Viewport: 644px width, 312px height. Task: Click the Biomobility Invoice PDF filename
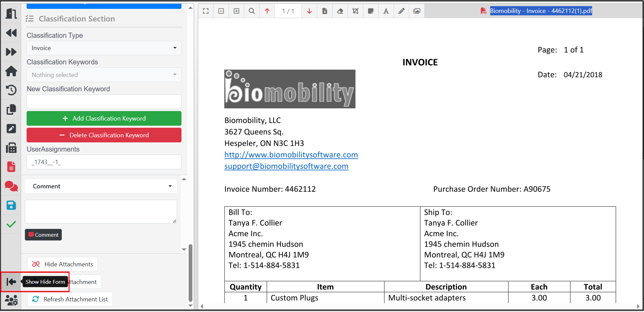coord(541,11)
